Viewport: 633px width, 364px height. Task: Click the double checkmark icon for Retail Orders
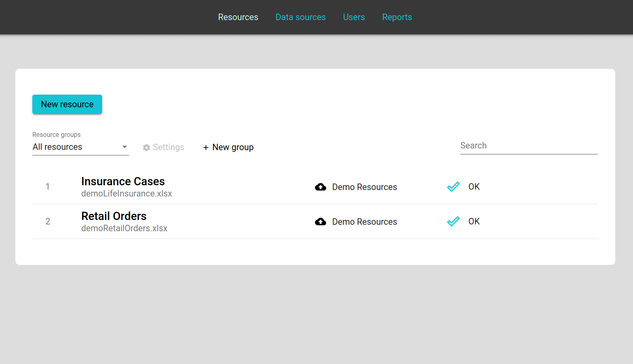[x=453, y=221]
